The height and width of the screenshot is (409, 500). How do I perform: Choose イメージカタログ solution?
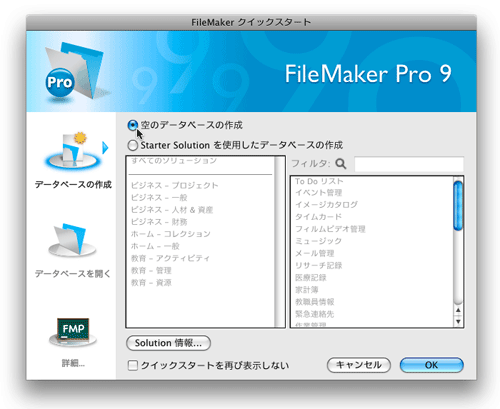[326, 205]
